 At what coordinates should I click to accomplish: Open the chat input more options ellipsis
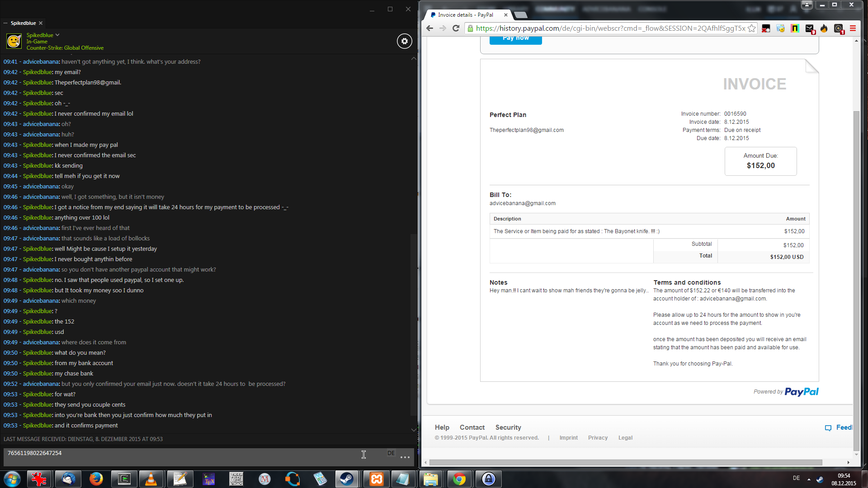point(405,457)
